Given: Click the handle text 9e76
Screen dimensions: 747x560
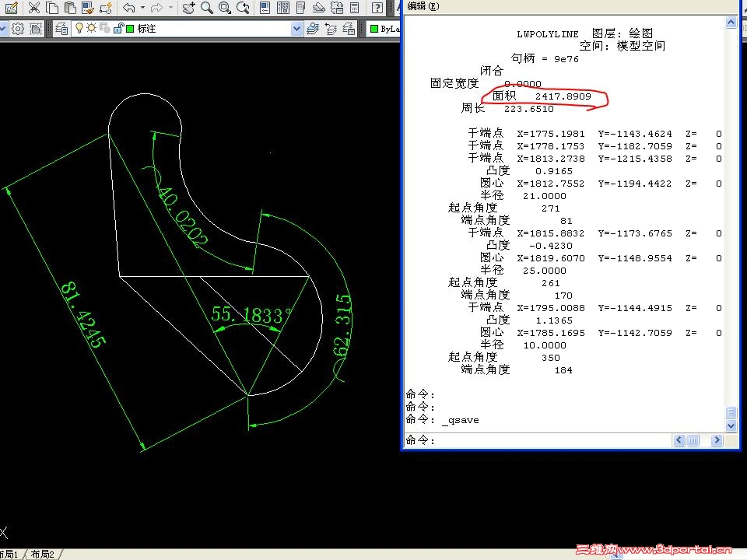Looking at the screenshot, I should tap(566, 59).
